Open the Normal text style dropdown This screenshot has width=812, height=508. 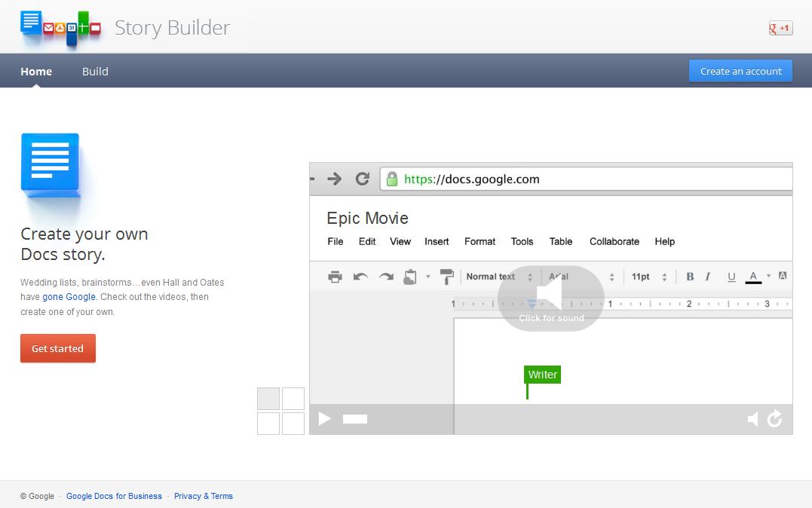492,277
